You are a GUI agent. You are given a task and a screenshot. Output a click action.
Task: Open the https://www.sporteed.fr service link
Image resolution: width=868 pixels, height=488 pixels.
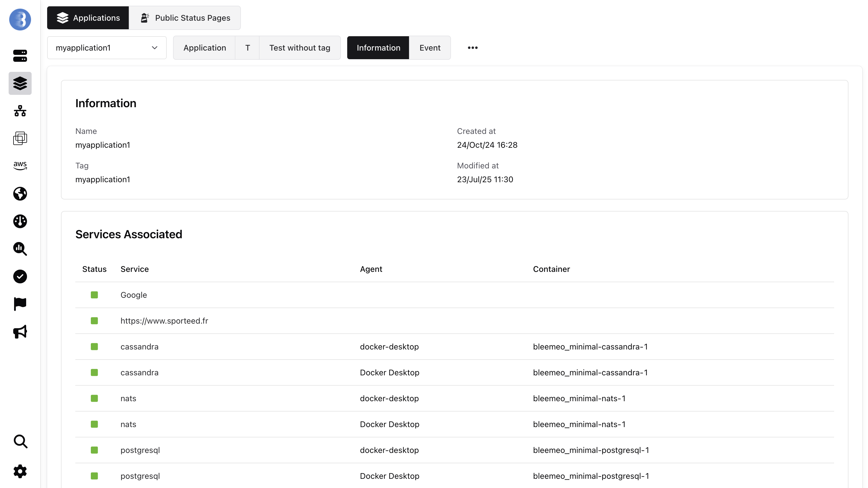(x=164, y=321)
